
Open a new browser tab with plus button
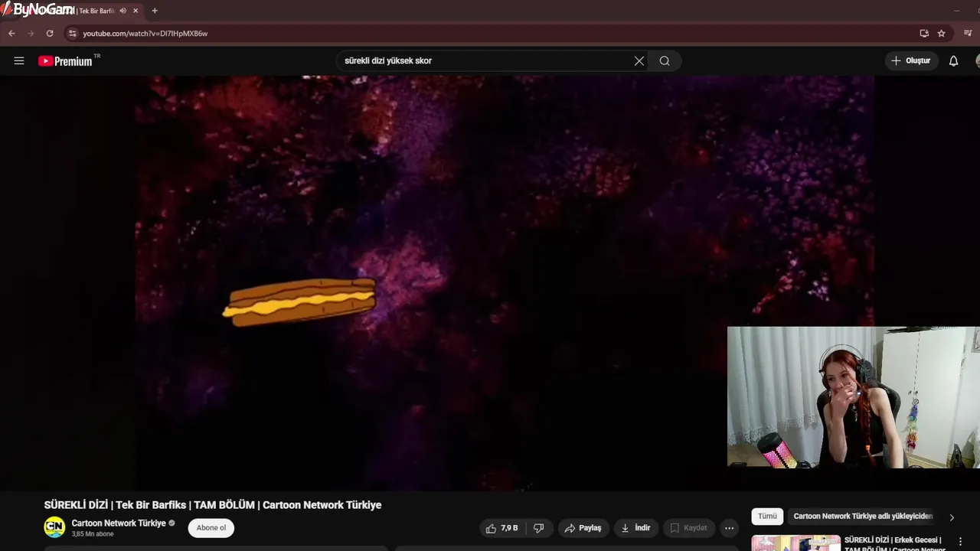click(x=155, y=11)
